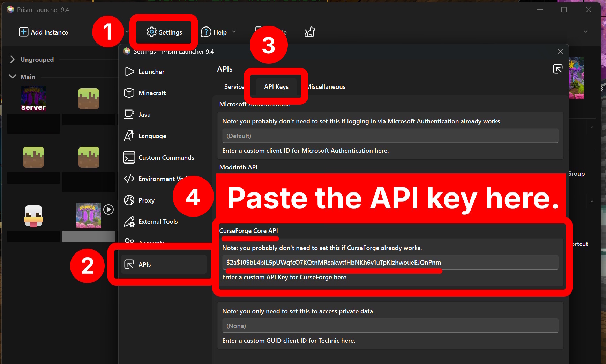Image resolution: width=606 pixels, height=364 pixels.
Task: Go to the Language settings section
Action: coord(152,136)
